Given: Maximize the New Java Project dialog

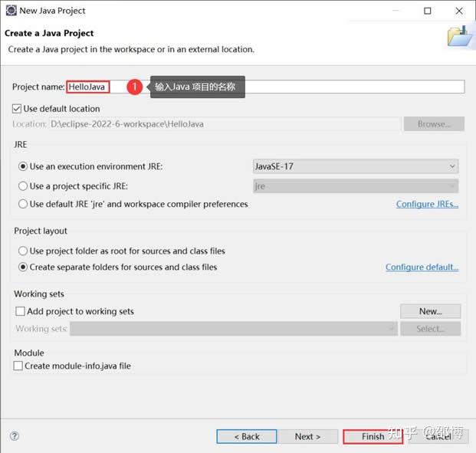Looking at the screenshot, I should [x=428, y=11].
